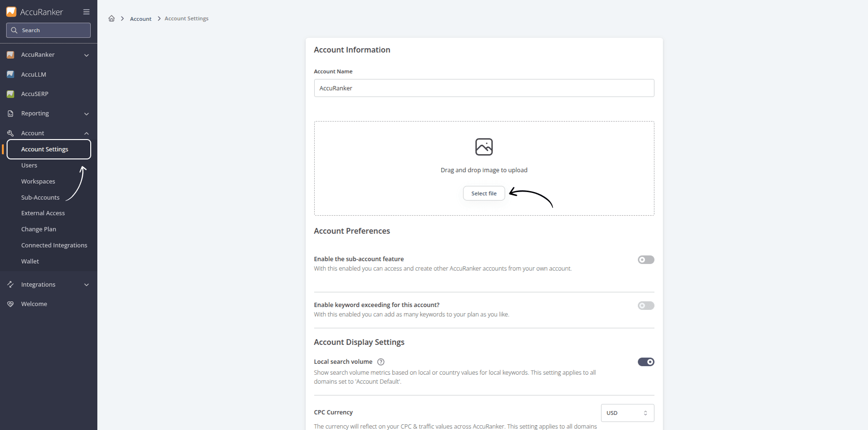Toggle the sub-account feature switch
868x430 pixels.
[646, 260]
